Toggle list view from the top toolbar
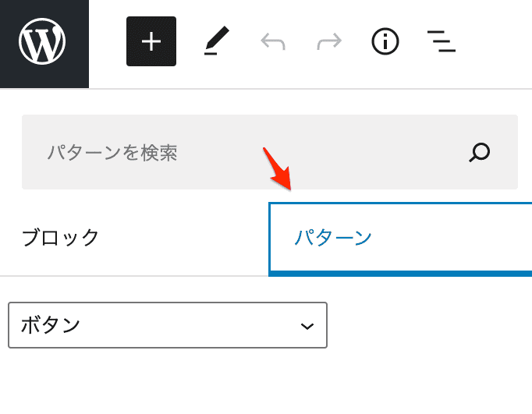The height and width of the screenshot is (414, 532). coord(442,41)
